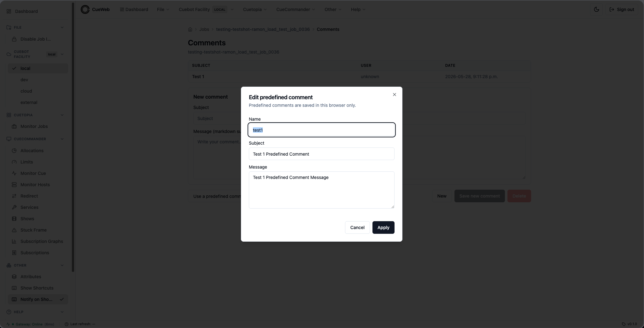The width and height of the screenshot is (644, 328).
Task: Click the lock icon beside Disable Job
Action: [14, 39]
